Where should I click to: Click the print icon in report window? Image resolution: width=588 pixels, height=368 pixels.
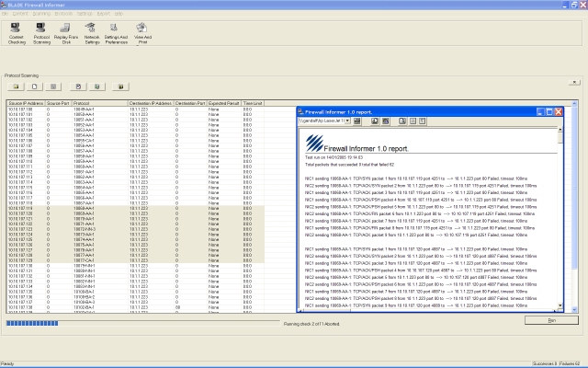[x=357, y=121]
